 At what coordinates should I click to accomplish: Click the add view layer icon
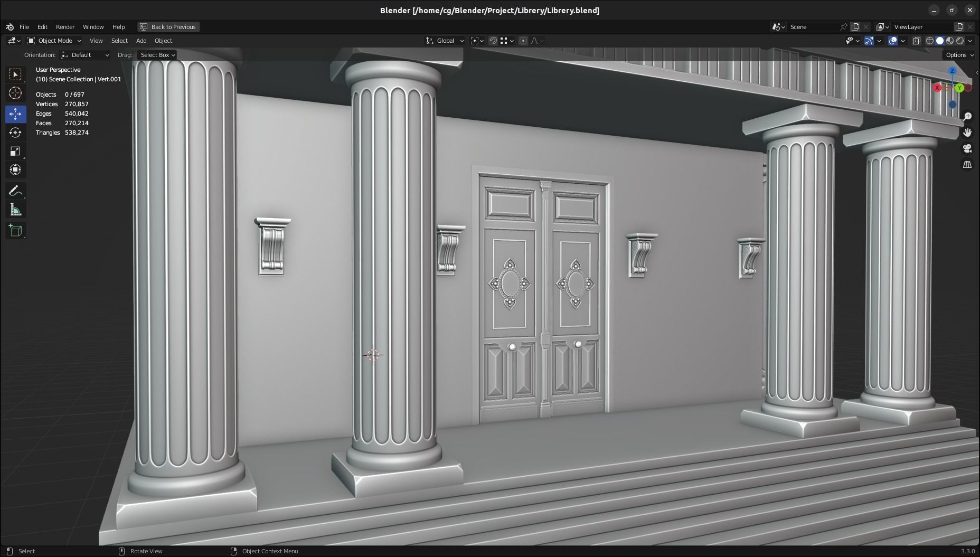tap(959, 27)
